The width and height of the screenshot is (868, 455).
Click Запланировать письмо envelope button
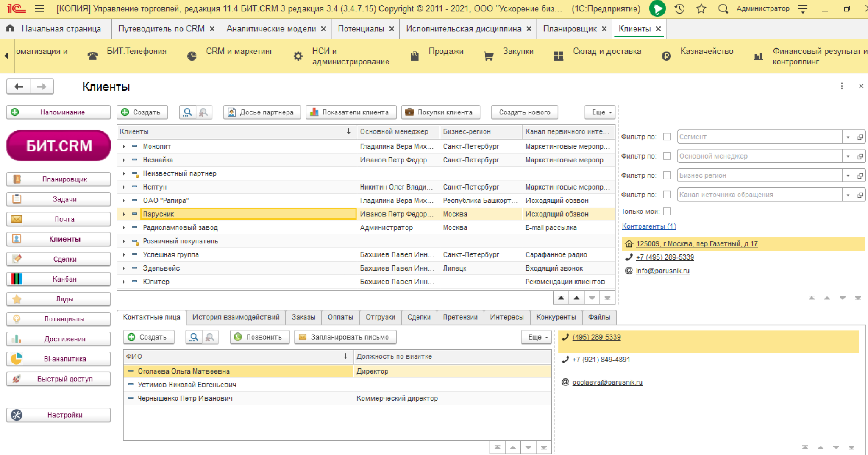[x=345, y=337]
